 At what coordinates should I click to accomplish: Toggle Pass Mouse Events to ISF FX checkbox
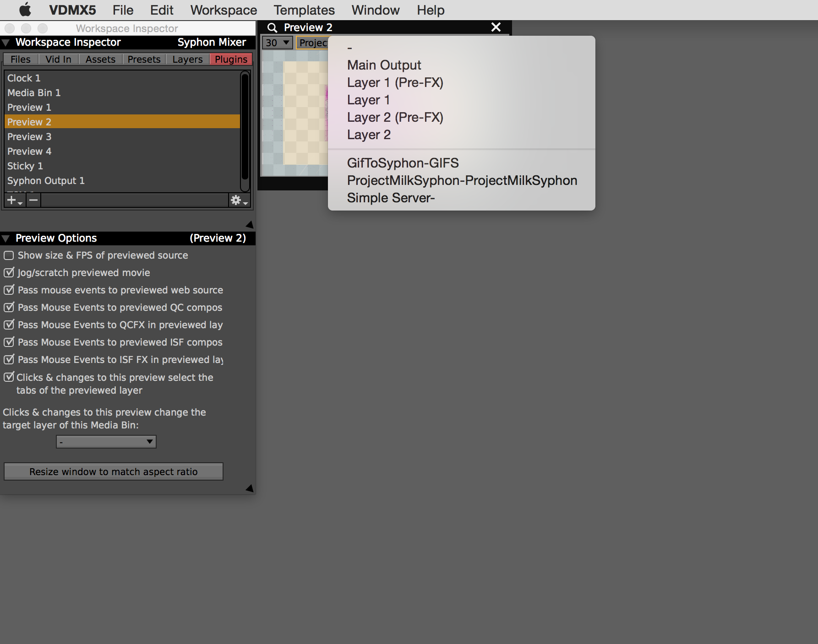pos(9,359)
